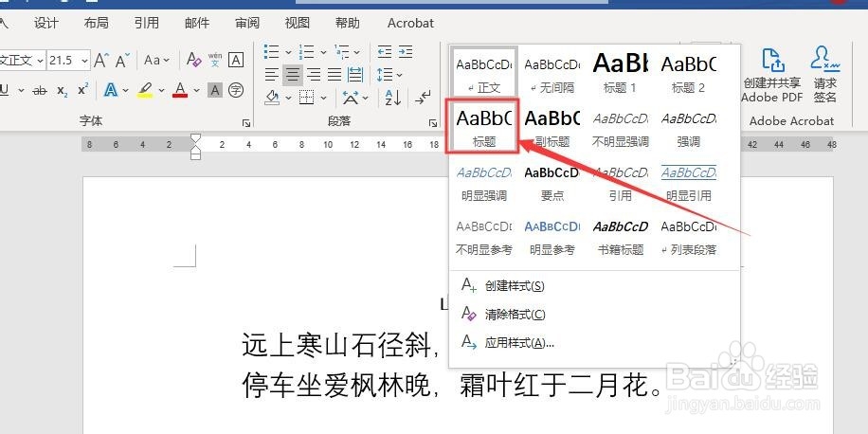
Task: Click the eraser icon in the ribbon font group
Action: [x=193, y=60]
